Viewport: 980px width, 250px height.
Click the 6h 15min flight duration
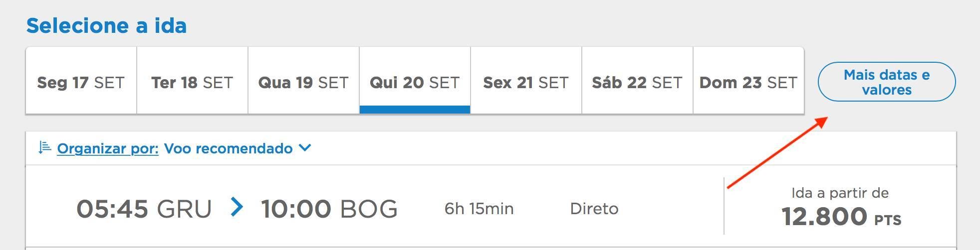tap(479, 208)
